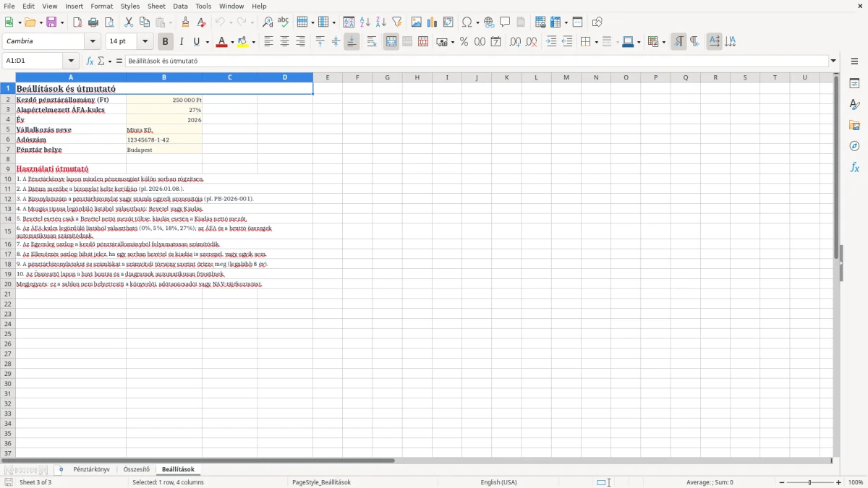Open the Name Box dropdown arrow
The width and height of the screenshot is (868, 488).
coord(71,61)
